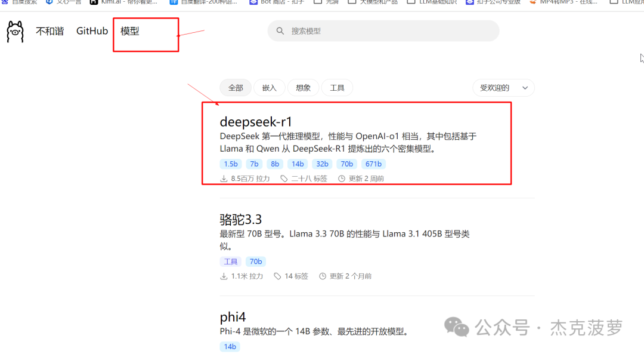Select the purple 工具 tag under 骆驼3.3

click(231, 261)
